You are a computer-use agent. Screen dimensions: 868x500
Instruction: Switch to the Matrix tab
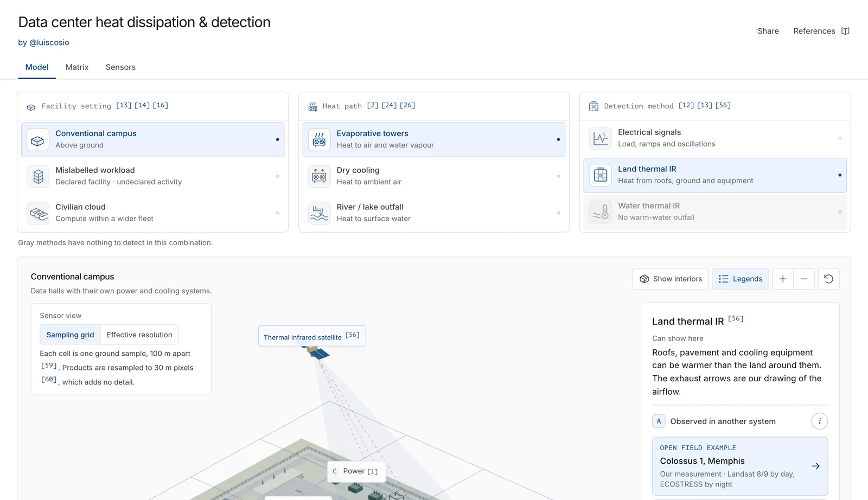pos(77,67)
